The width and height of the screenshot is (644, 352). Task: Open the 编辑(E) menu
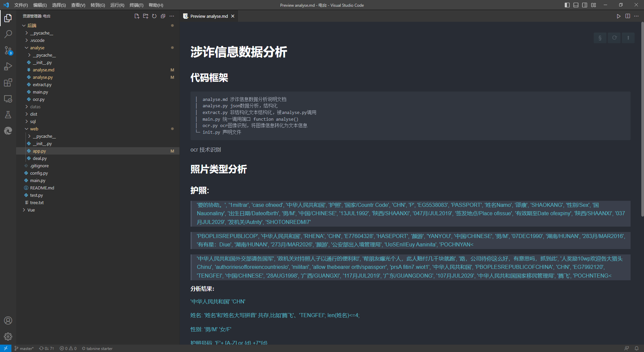click(x=40, y=5)
